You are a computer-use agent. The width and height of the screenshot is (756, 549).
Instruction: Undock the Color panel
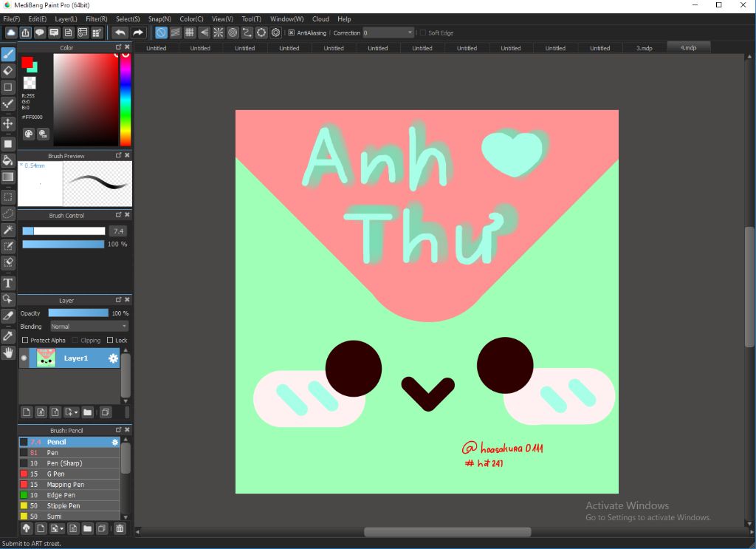pyautogui.click(x=119, y=47)
